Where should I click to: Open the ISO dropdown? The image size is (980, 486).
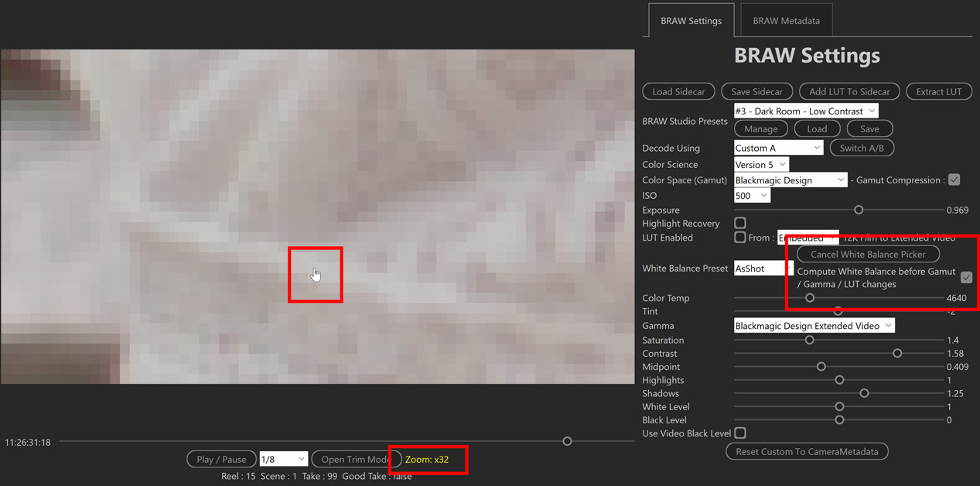point(751,195)
